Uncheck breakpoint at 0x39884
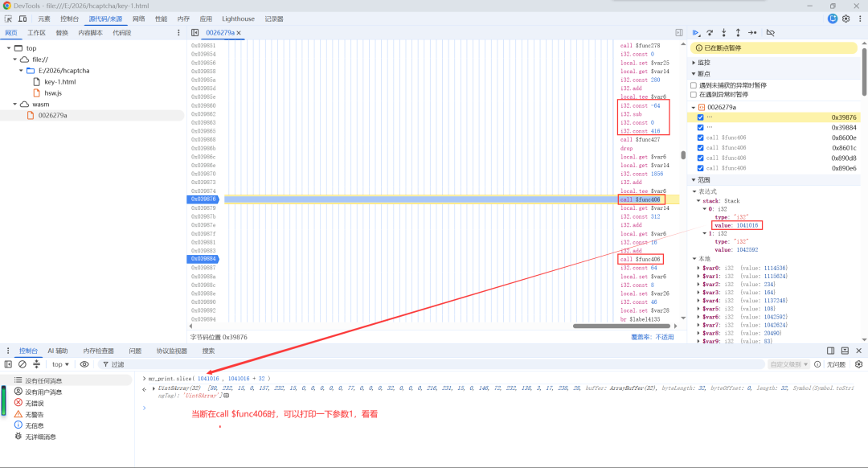 click(700, 127)
